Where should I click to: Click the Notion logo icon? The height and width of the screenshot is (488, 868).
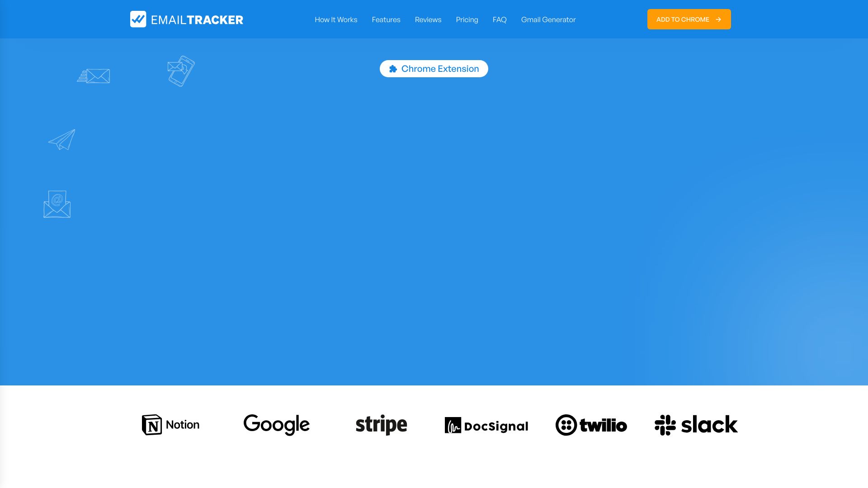pos(152,424)
